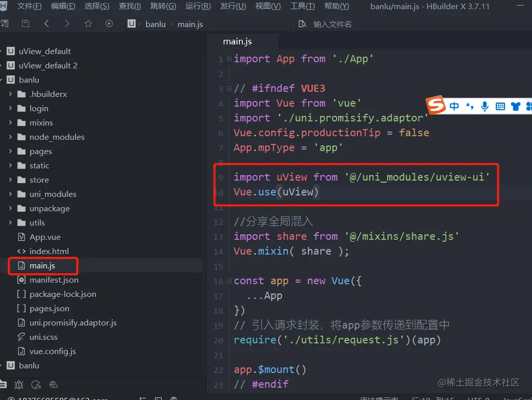Place cursor on 'app.$mount()' code line
This screenshot has width=532, height=400.
270,369
